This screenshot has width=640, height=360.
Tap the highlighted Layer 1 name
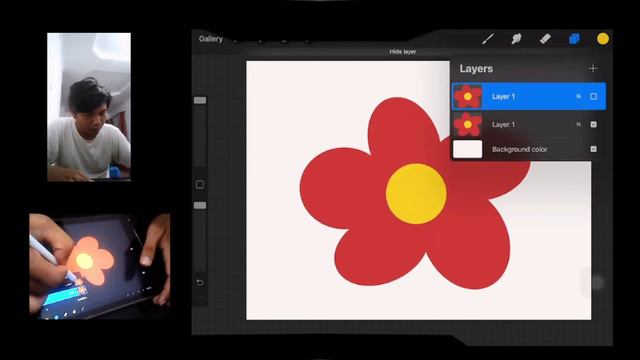[x=503, y=97]
